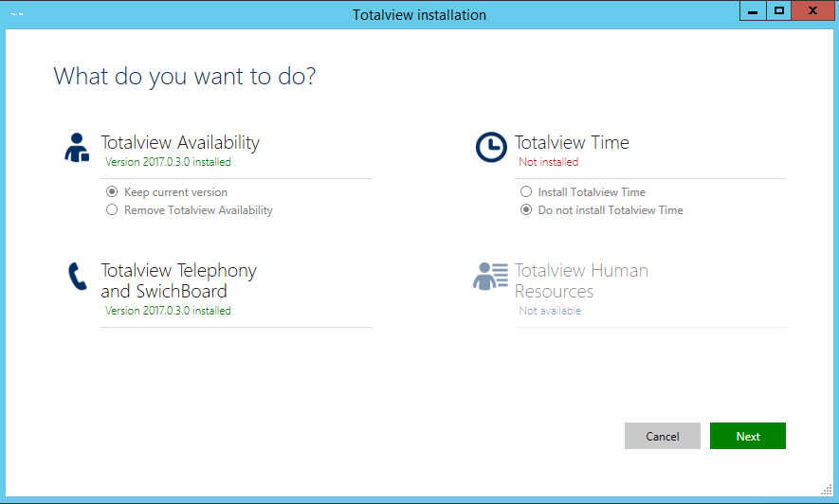
Task: Click the Totalview Time clock icon
Action: pos(491,147)
